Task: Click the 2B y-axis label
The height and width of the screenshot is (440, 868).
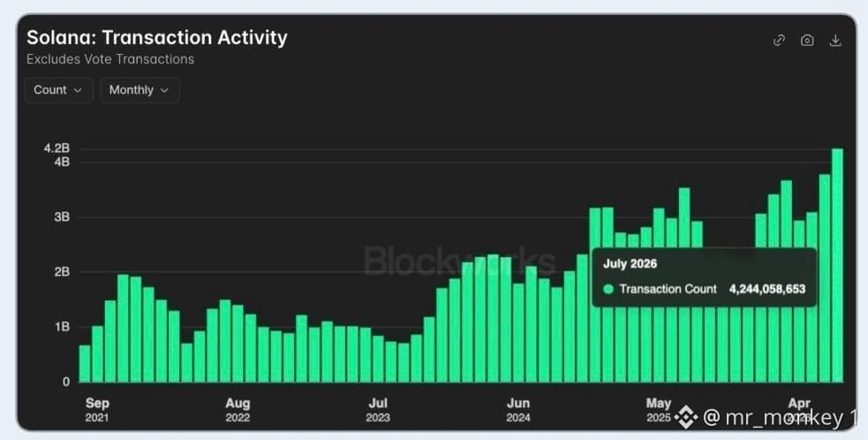Action: tap(62, 272)
